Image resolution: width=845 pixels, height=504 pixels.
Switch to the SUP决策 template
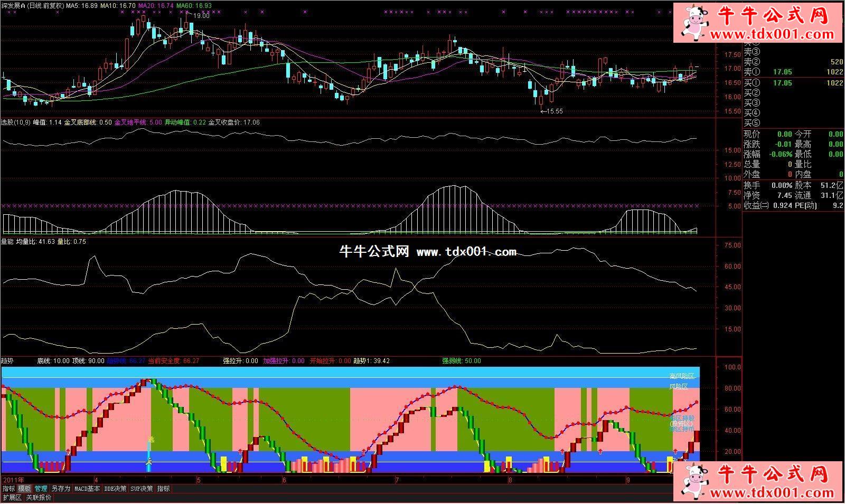142,489
